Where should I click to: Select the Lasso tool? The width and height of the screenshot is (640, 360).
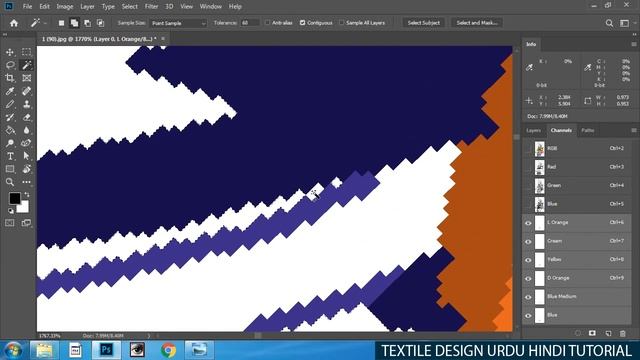coord(10,65)
